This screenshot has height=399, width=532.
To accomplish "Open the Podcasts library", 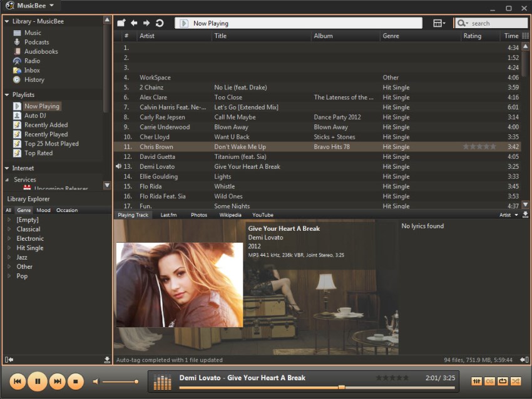I will 36,42.
